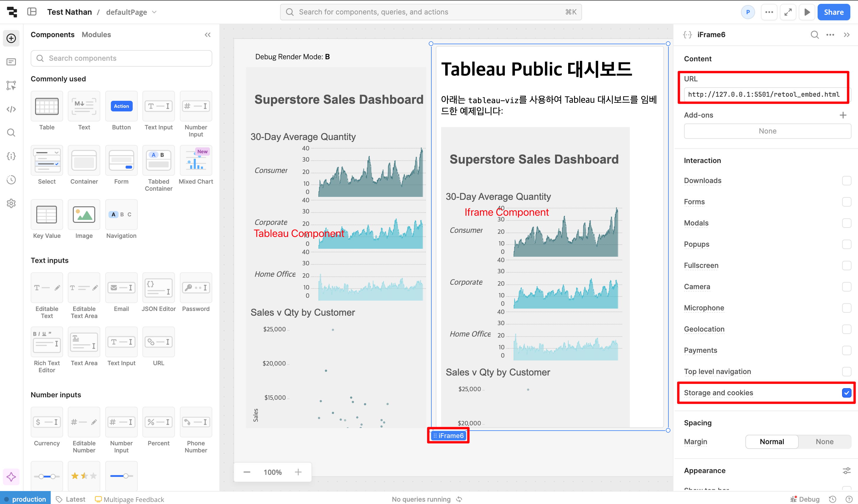Click the fullscreen expand arrows icon

(788, 12)
